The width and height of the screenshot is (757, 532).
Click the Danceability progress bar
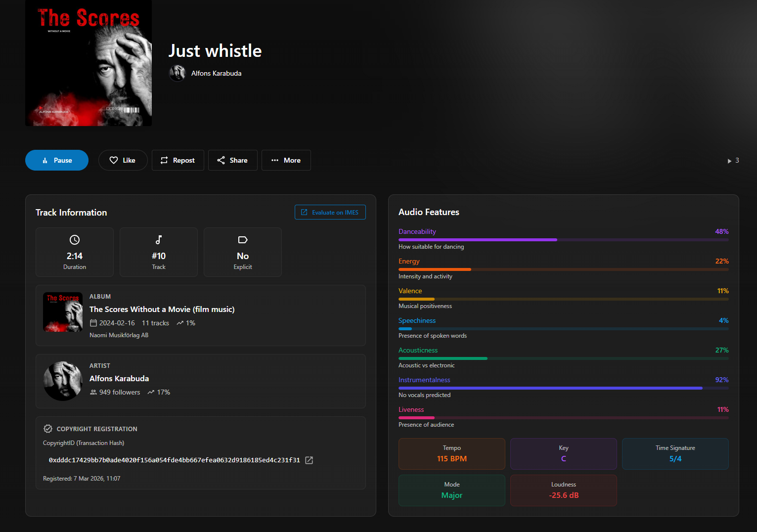coord(563,240)
